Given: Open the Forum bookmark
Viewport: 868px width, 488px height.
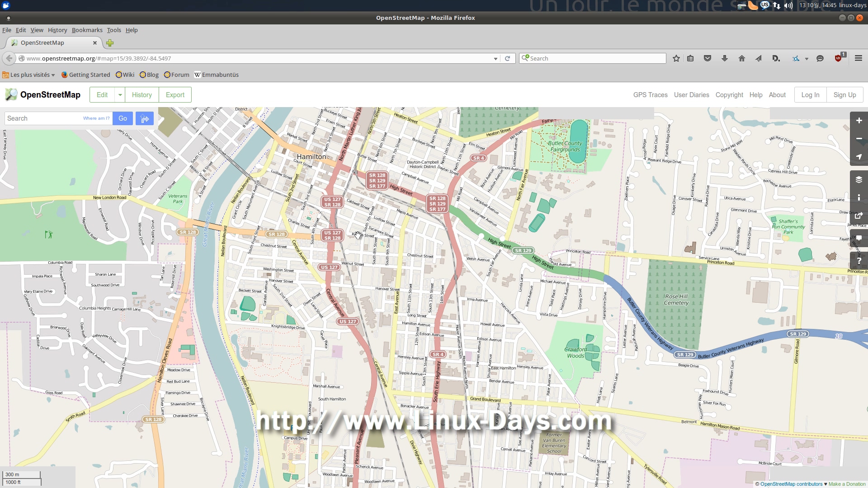Looking at the screenshot, I should (x=176, y=75).
